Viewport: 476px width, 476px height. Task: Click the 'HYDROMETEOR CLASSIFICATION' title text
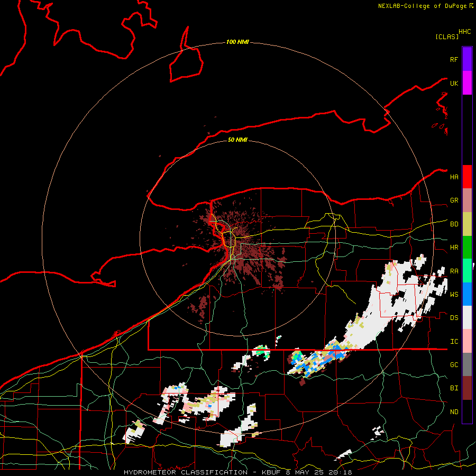186,472
